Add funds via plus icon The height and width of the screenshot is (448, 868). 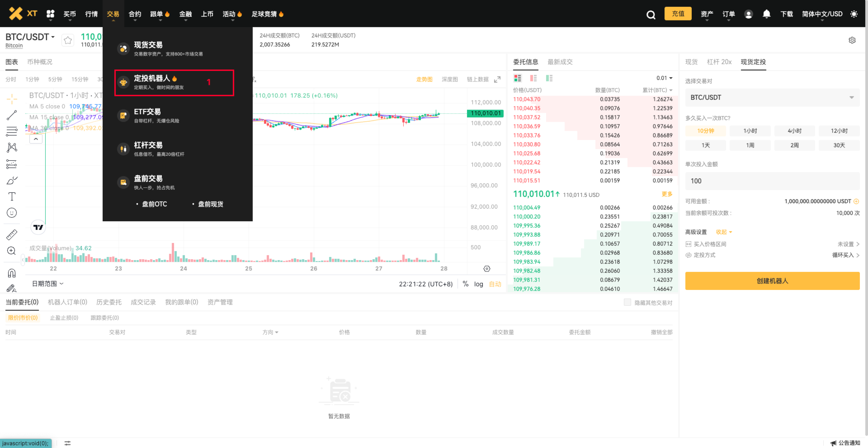tap(856, 201)
